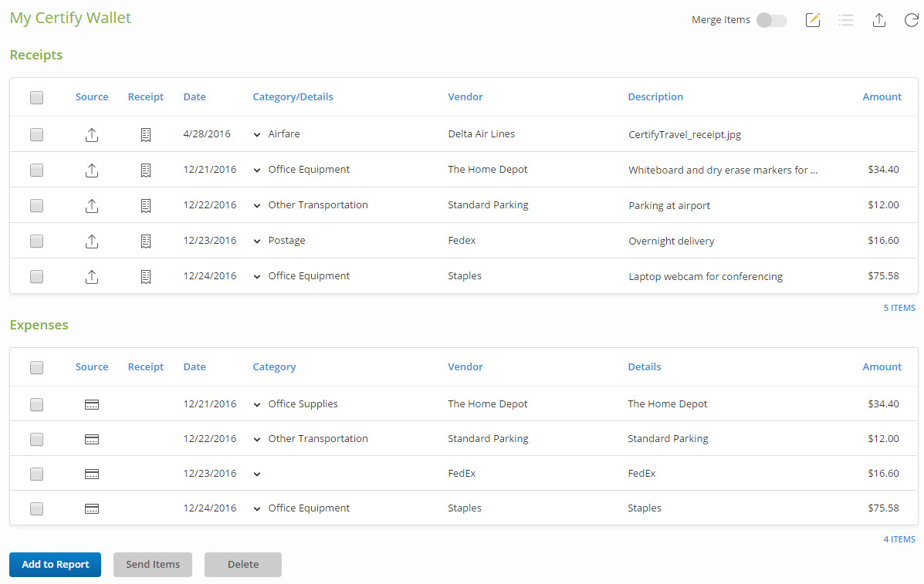
Task: Click the Send Items button
Action: (x=153, y=565)
